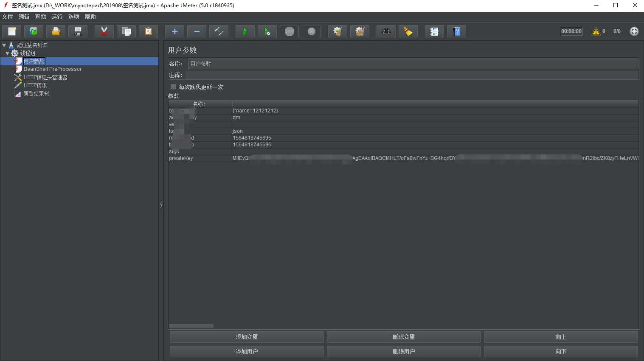Open the 文件 menu

point(8,17)
